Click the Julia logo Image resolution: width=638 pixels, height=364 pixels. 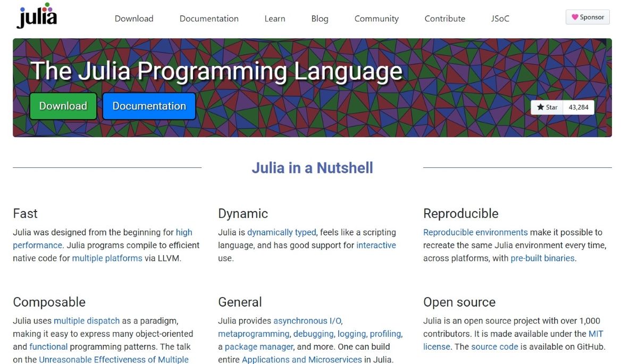tap(36, 16)
